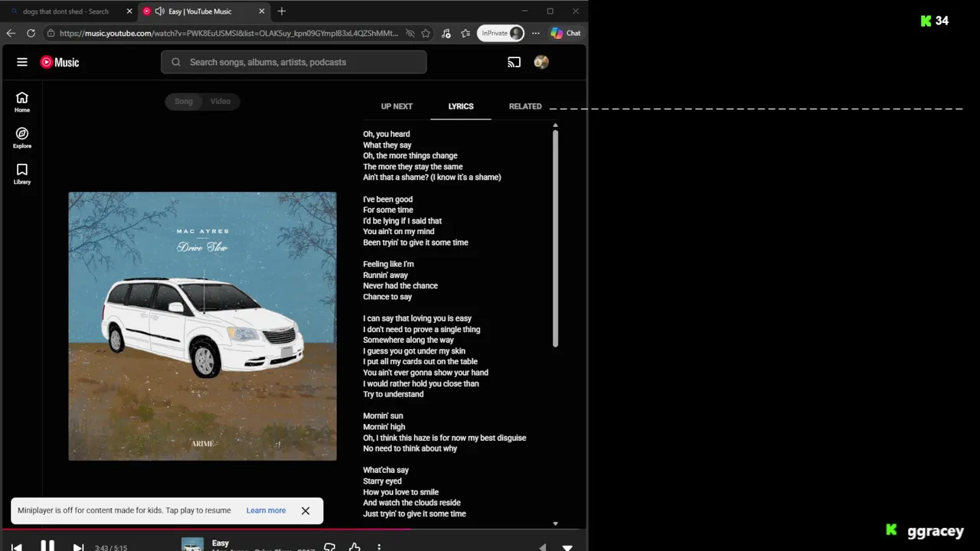This screenshot has width=980, height=551.
Task: Toggle to Video mode
Action: (220, 101)
